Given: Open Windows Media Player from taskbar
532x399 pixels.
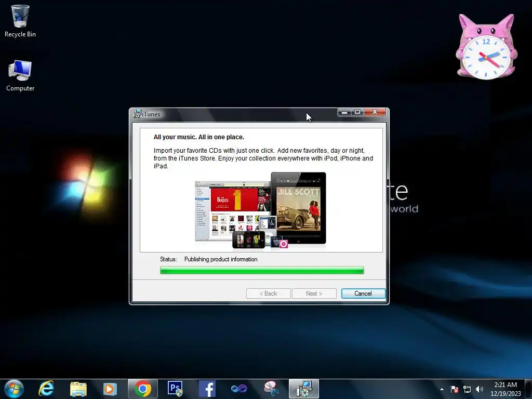Looking at the screenshot, I should (110, 389).
